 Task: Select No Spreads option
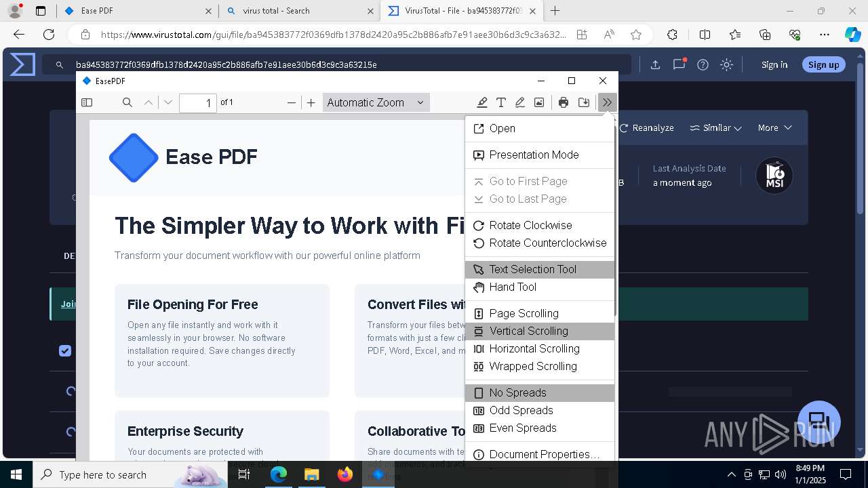coord(540,392)
